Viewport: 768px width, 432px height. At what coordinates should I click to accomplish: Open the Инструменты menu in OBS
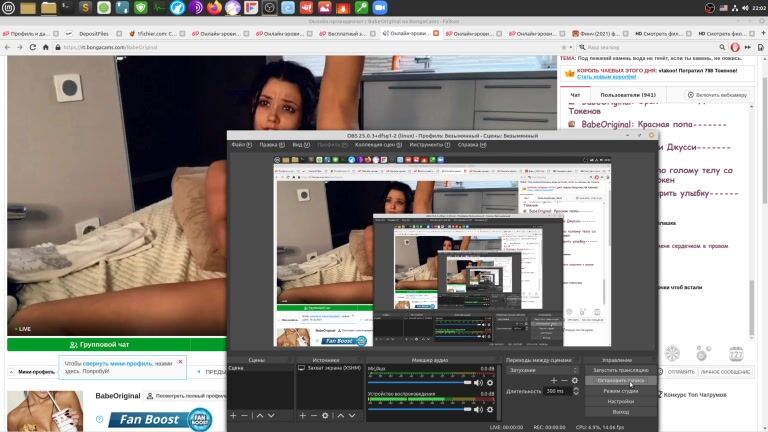(425, 145)
